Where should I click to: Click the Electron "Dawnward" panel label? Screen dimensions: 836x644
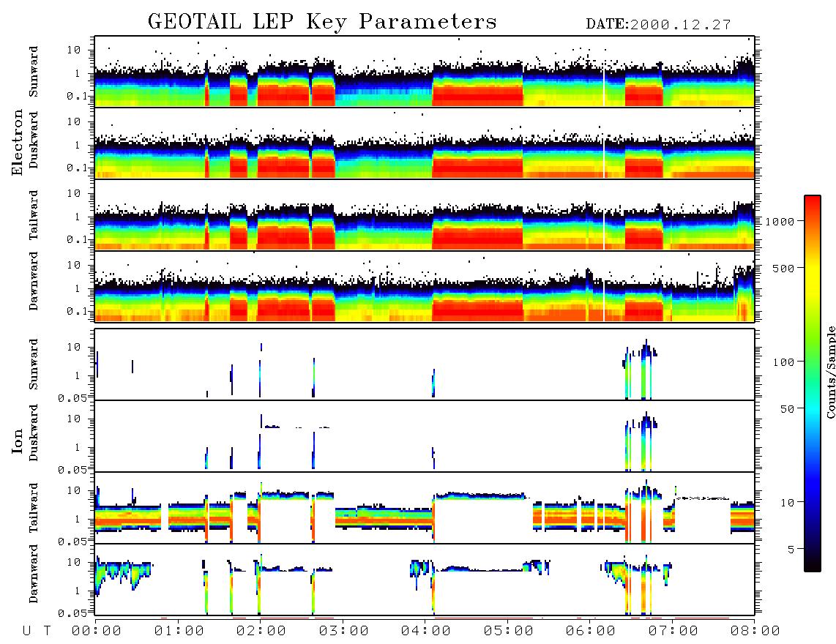pos(34,281)
